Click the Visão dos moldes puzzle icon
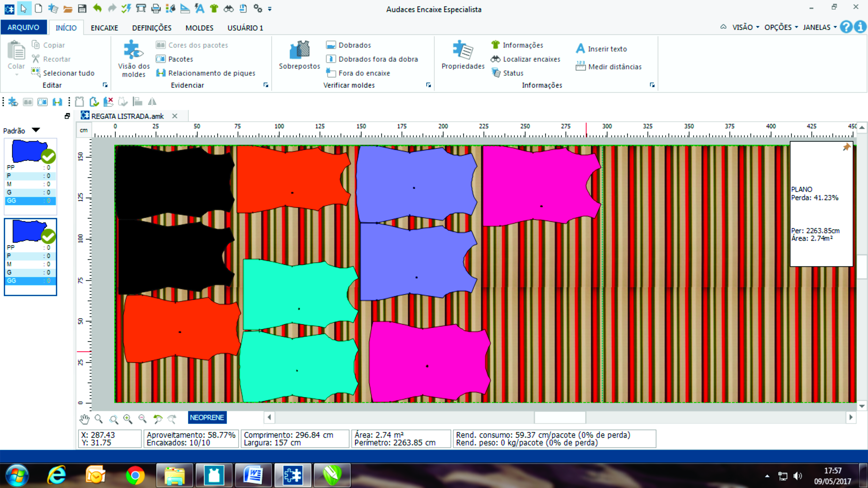This screenshot has height=488, width=868. pyautogui.click(x=133, y=59)
